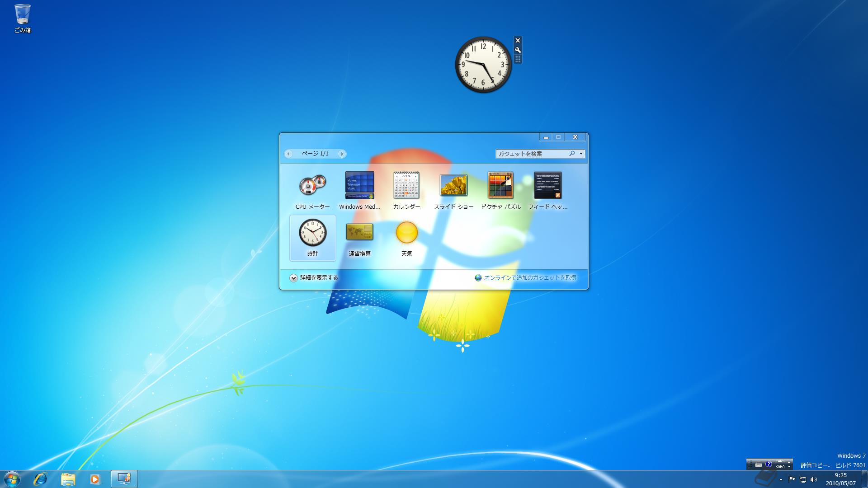868x488 pixels.
Task: Show hidden tray icons
Action: pos(781,479)
